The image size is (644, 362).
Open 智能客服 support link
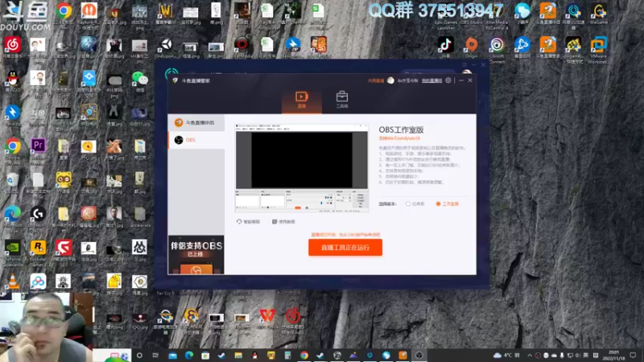[x=248, y=222]
